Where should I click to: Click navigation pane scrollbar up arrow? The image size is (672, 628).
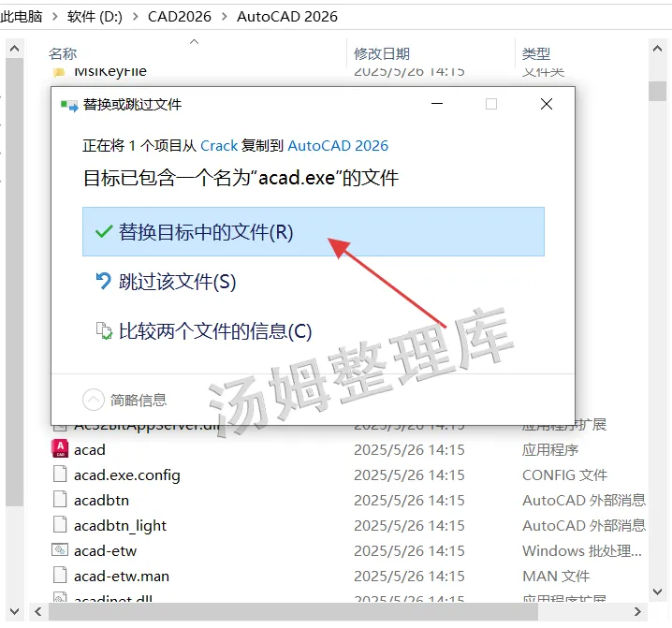(x=15, y=49)
